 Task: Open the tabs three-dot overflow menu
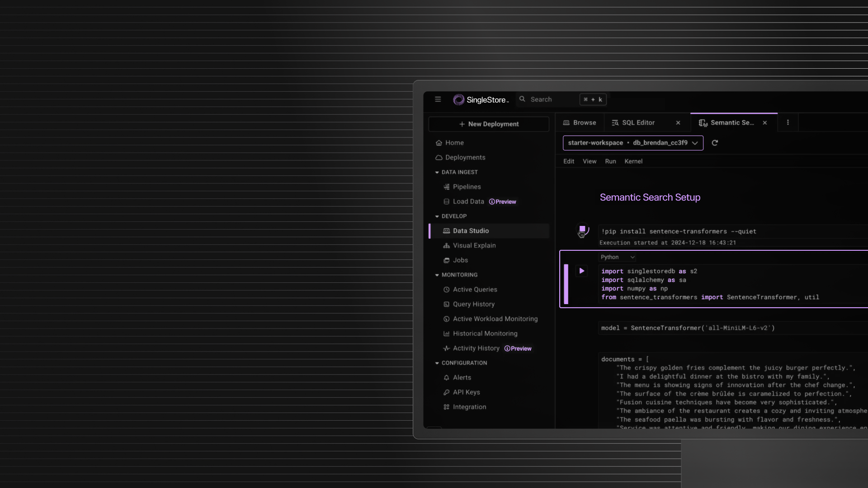788,123
